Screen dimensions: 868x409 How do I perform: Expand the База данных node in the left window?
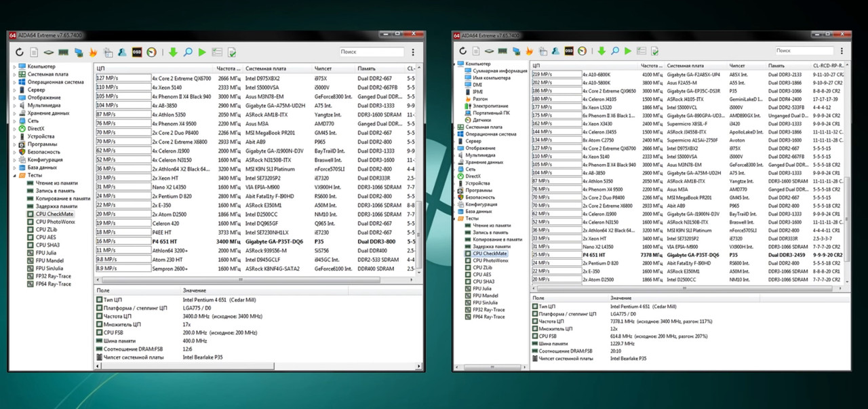14,168
